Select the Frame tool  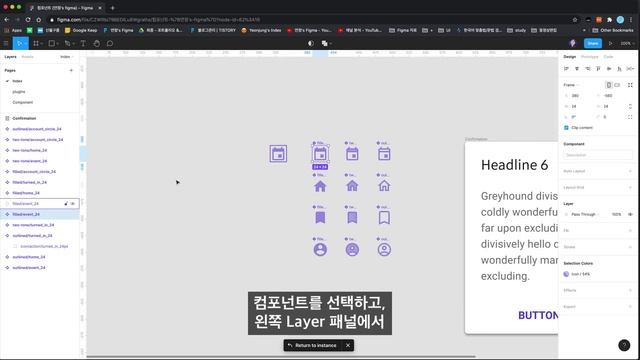point(36,43)
